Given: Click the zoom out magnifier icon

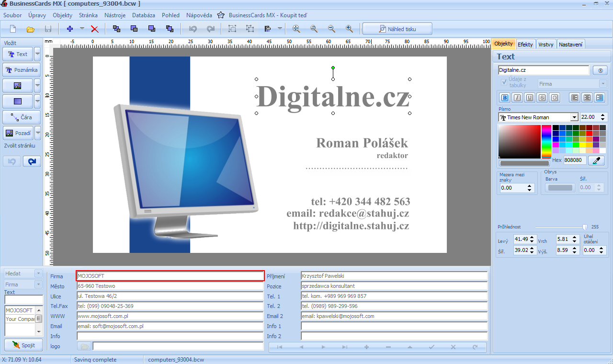Looking at the screenshot, I should click(x=331, y=29).
